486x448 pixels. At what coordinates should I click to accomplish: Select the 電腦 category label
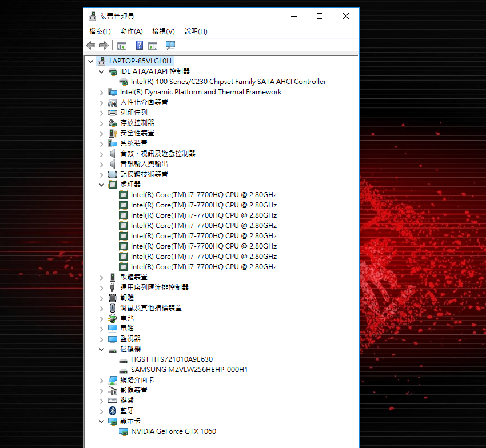127,329
